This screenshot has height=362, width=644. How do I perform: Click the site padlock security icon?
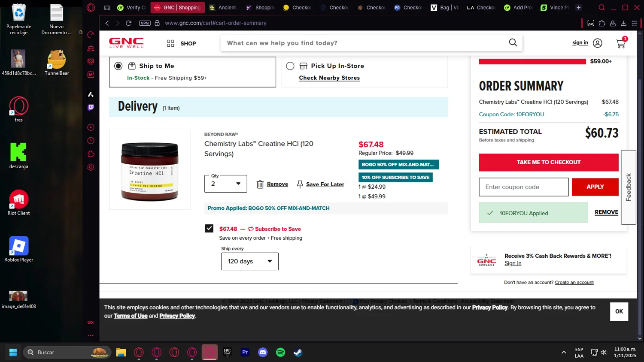coord(157,23)
